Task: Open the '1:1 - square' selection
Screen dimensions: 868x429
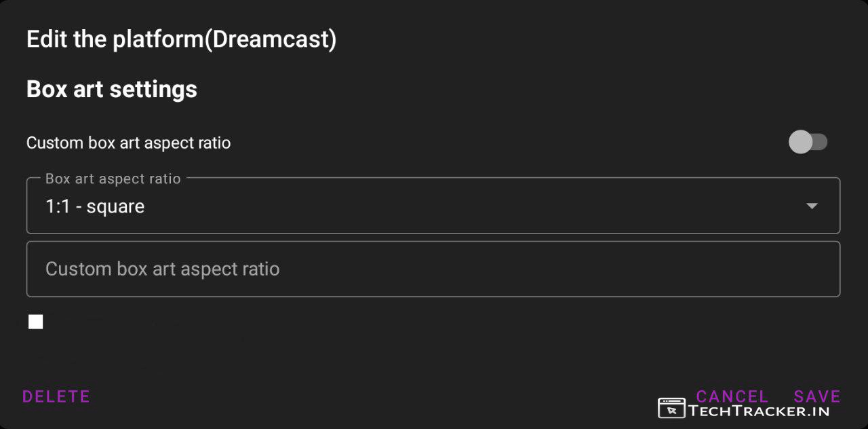Action: (x=95, y=206)
